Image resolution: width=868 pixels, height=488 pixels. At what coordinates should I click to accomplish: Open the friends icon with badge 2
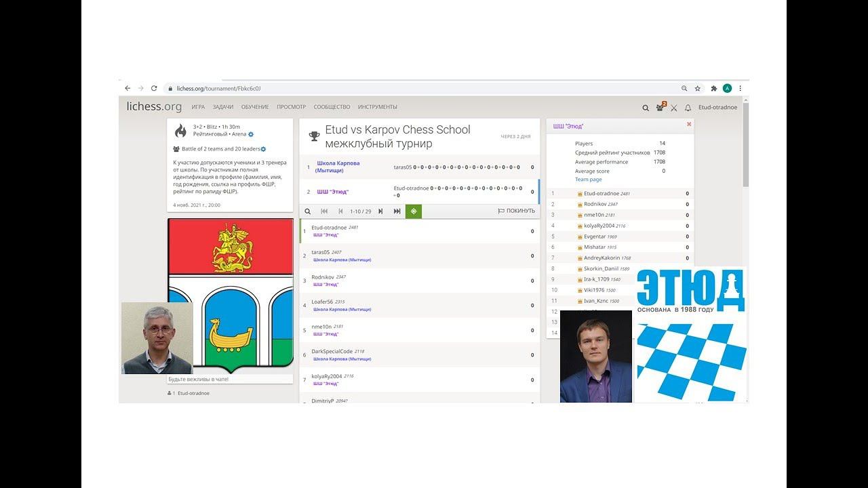pyautogui.click(x=660, y=107)
